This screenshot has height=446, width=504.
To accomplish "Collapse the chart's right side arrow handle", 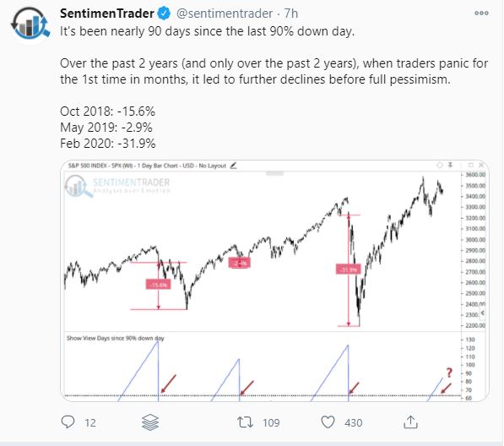I will click(x=482, y=313).
